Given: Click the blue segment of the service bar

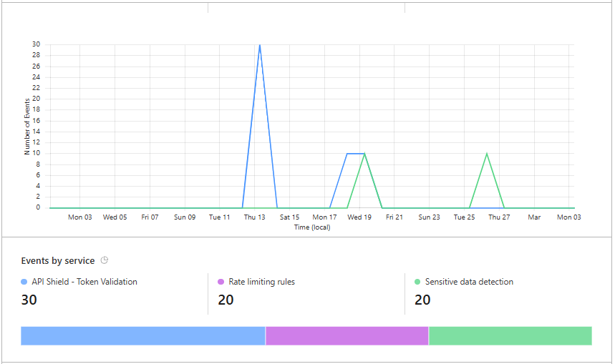Looking at the screenshot, I should pos(143,336).
